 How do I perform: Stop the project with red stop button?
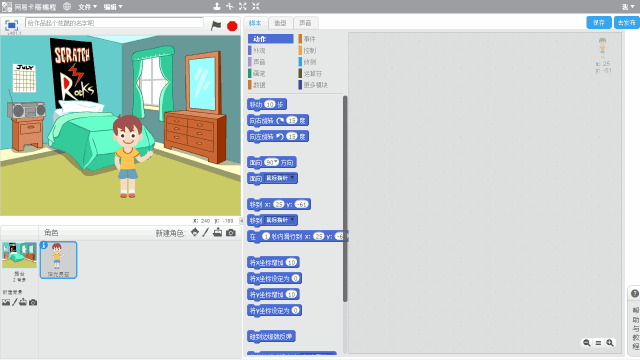coord(232,26)
